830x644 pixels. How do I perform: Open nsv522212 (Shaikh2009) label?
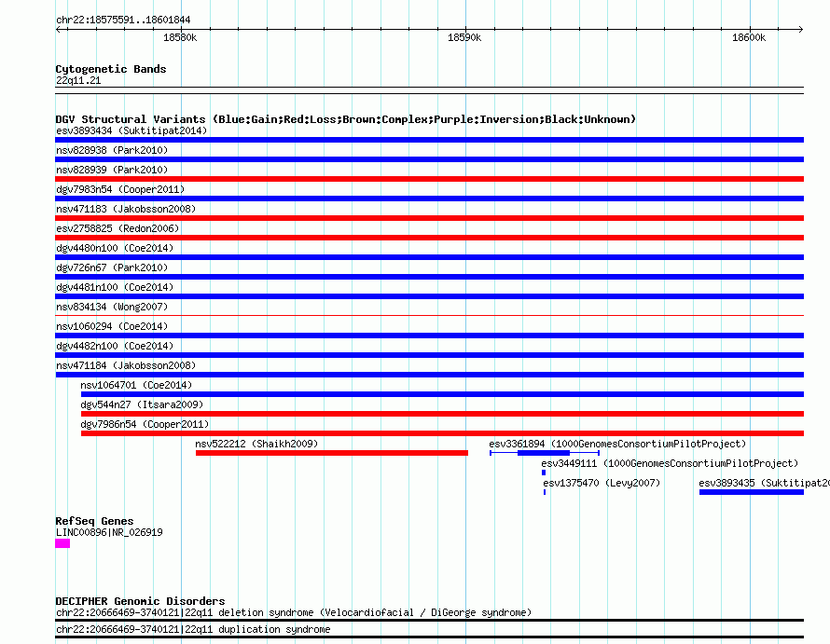click(256, 444)
